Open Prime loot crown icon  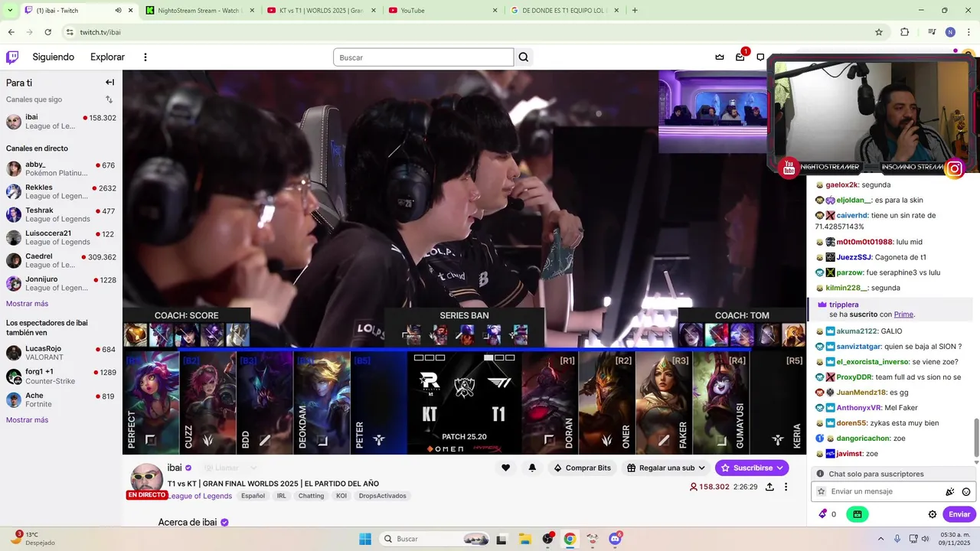pos(720,57)
